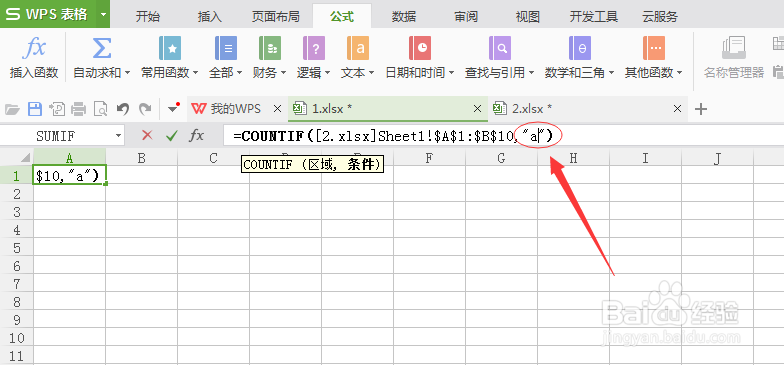Cancel formula entry with red X
The width and height of the screenshot is (784, 365).
tap(147, 135)
